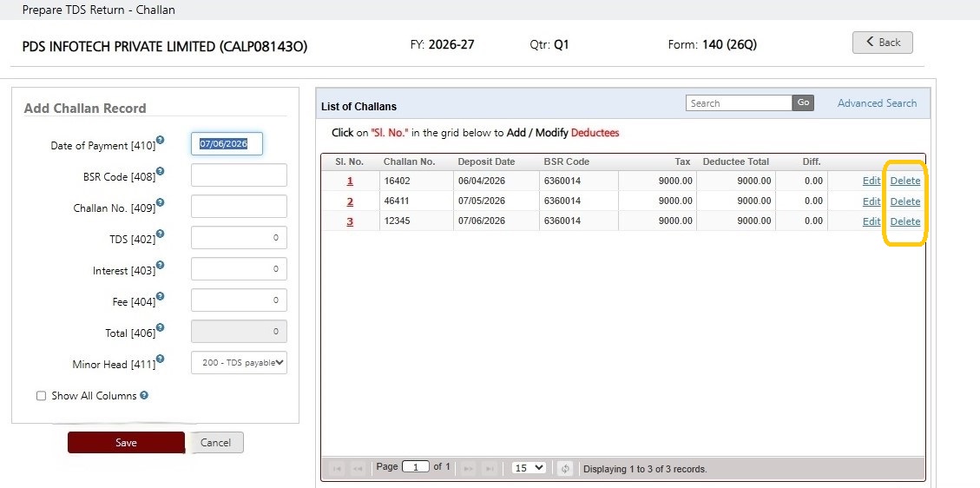Edit challan number 16402
The height and width of the screenshot is (488, 980).
tap(871, 181)
